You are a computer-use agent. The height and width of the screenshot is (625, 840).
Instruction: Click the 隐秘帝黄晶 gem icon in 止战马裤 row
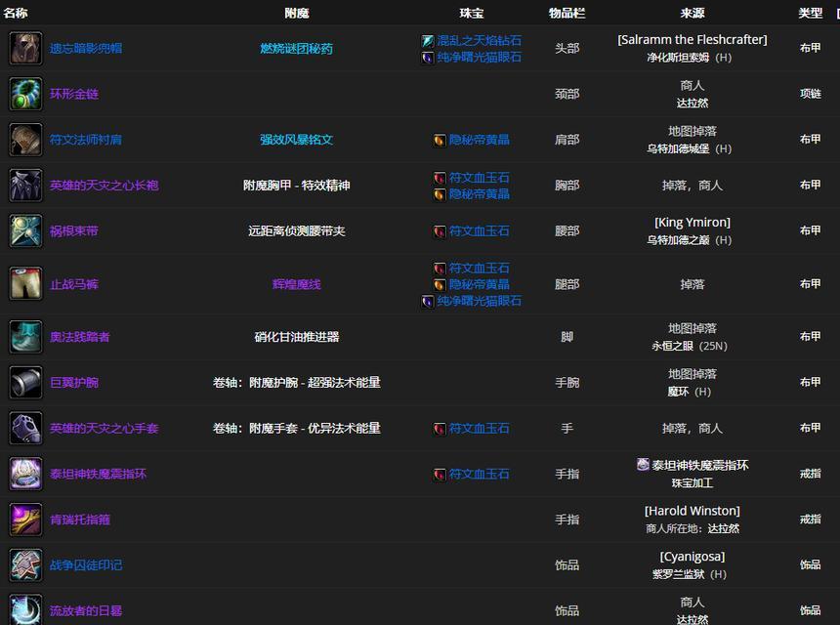coord(440,284)
